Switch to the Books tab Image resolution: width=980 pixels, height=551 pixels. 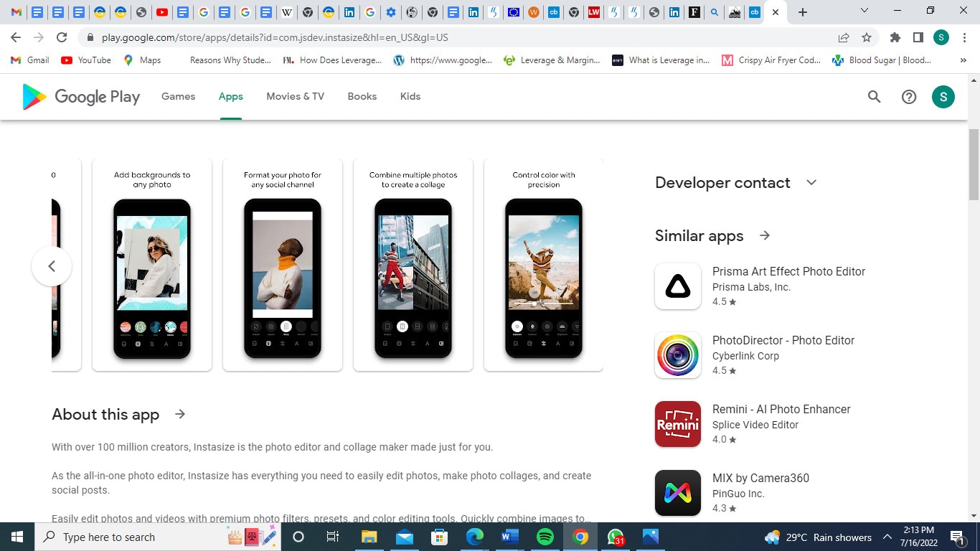(362, 96)
